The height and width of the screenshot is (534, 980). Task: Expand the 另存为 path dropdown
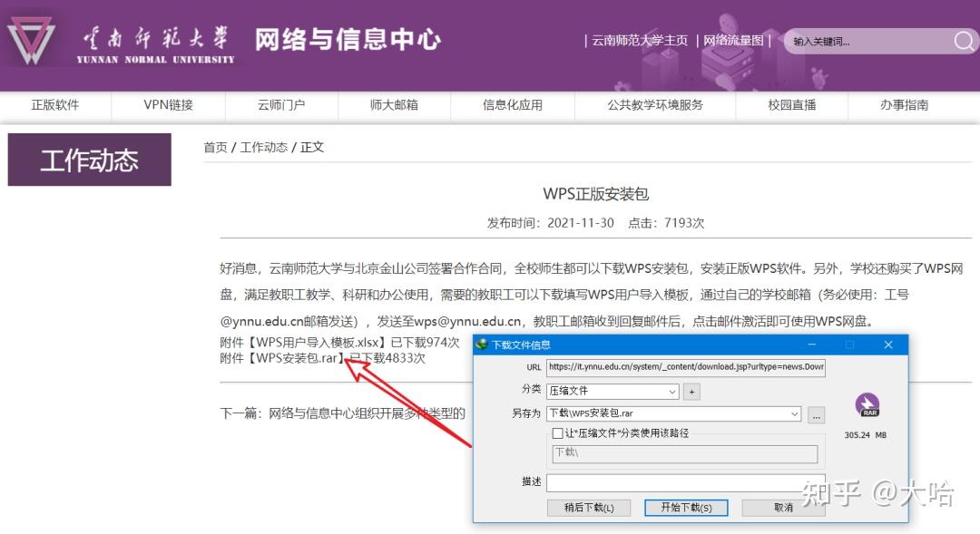794,413
